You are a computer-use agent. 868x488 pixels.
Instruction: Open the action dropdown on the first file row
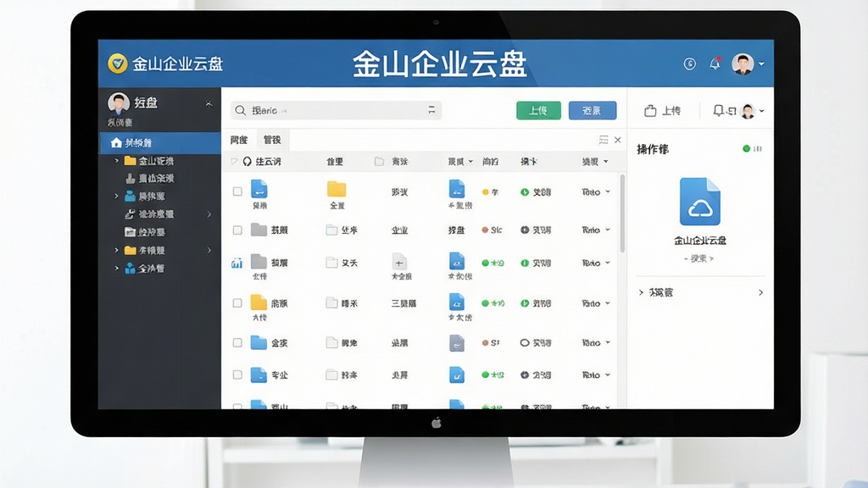tap(608, 192)
